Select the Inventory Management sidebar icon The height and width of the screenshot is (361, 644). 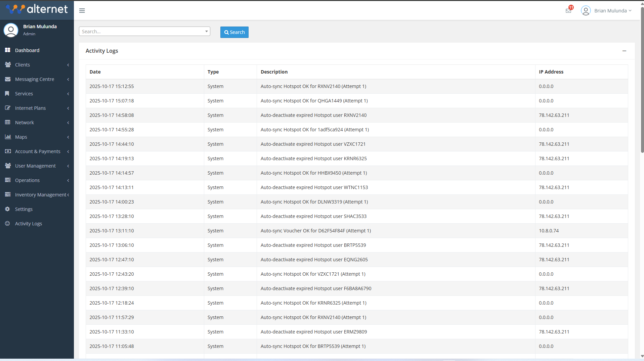coord(8,194)
